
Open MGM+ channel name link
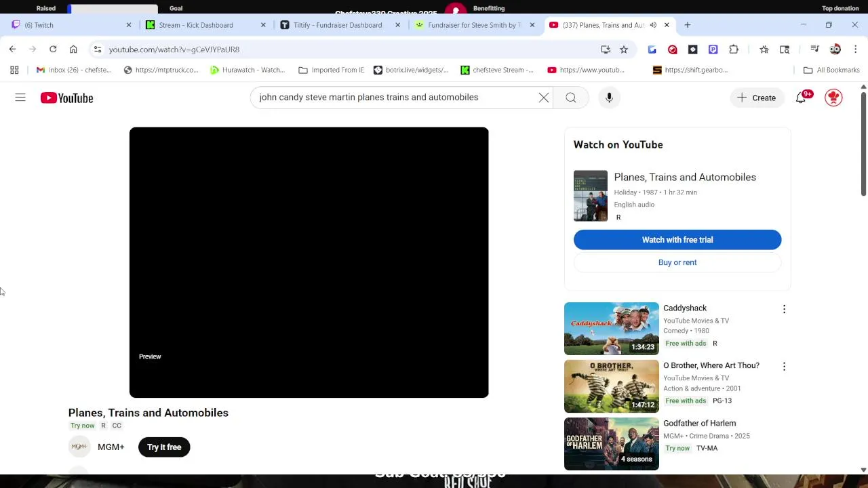pyautogui.click(x=111, y=447)
